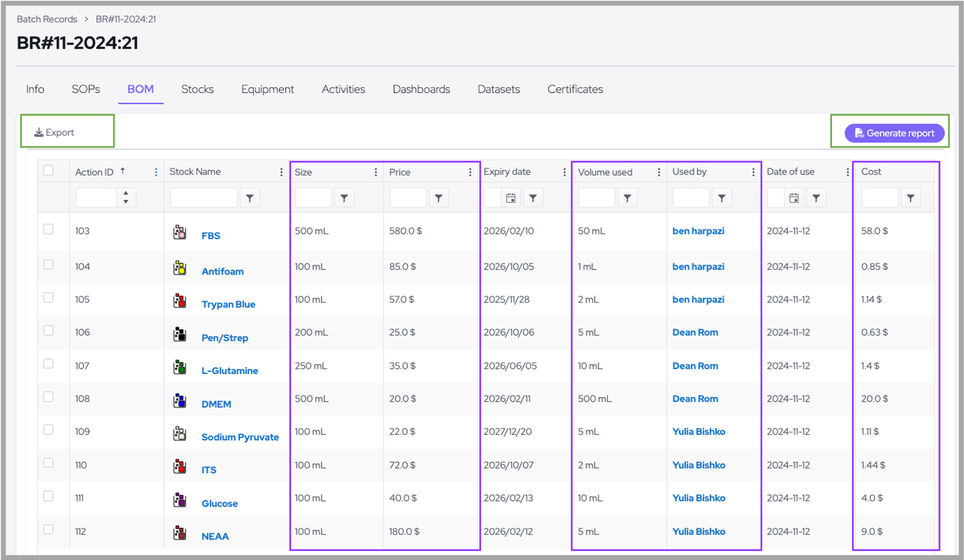The width and height of the screenshot is (964, 560).
Task: Open the Trypan Blue stock link
Action: 228,304
